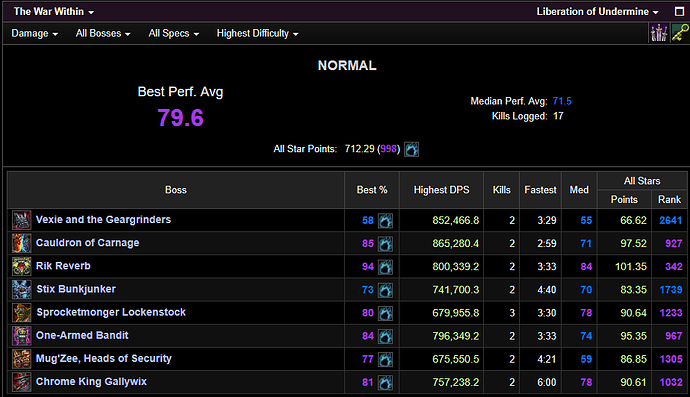Click the Med column header
The height and width of the screenshot is (397, 690).
[579, 190]
